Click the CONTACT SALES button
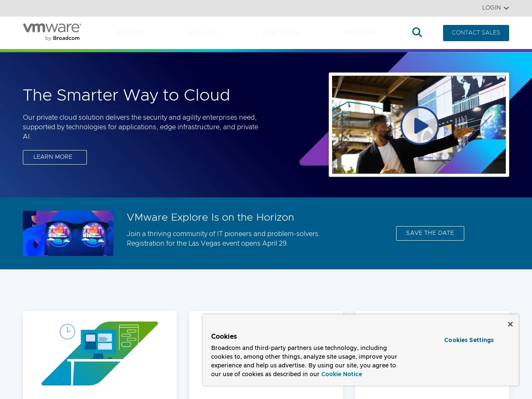532x399 pixels. (476, 33)
